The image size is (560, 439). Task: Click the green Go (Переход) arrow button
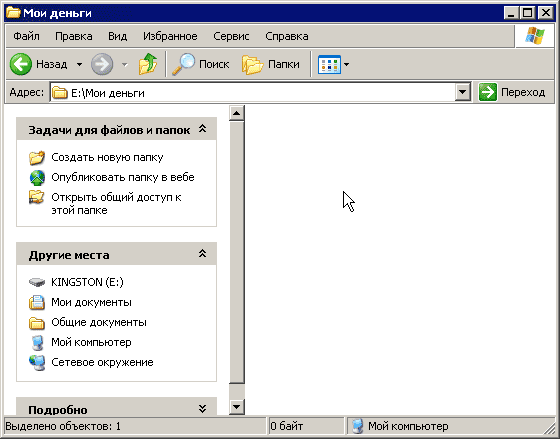click(488, 92)
